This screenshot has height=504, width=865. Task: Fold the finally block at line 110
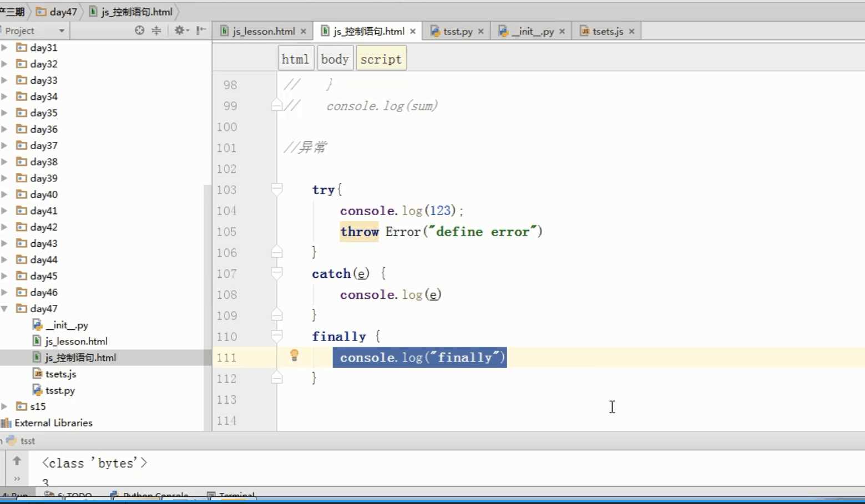(x=276, y=336)
